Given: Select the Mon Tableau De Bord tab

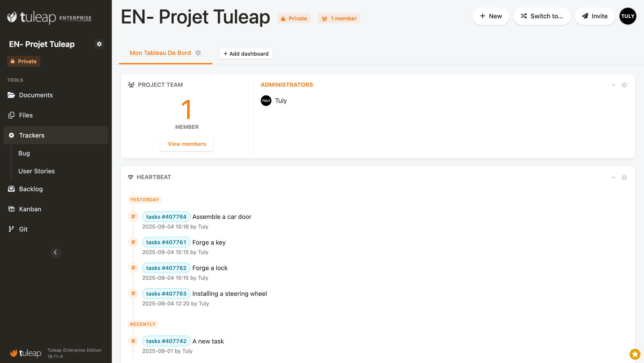Looking at the screenshot, I should (x=160, y=53).
